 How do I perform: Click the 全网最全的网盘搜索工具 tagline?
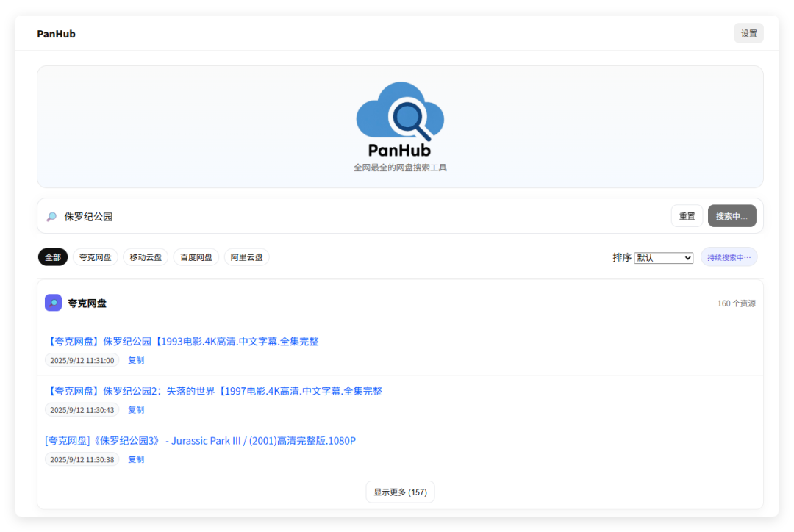(400, 168)
